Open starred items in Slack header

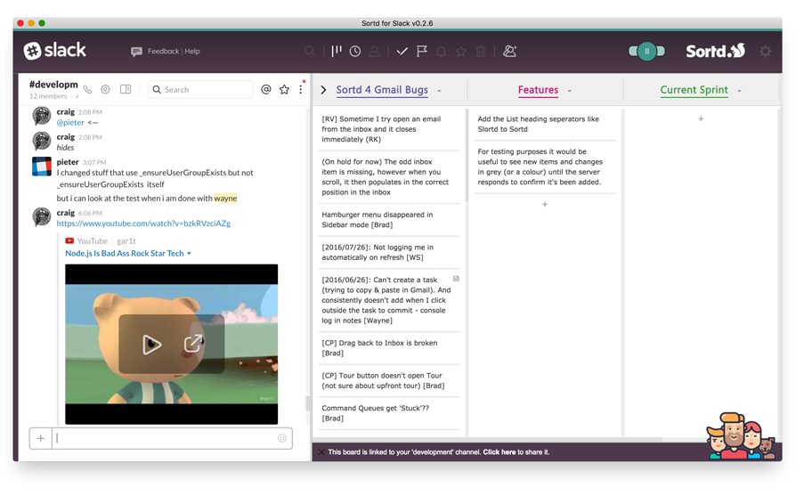click(x=284, y=90)
